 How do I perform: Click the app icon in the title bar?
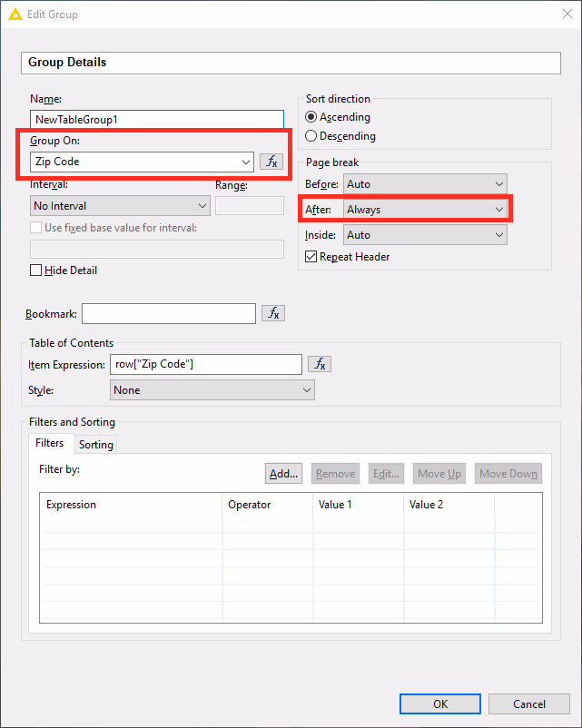(15, 14)
